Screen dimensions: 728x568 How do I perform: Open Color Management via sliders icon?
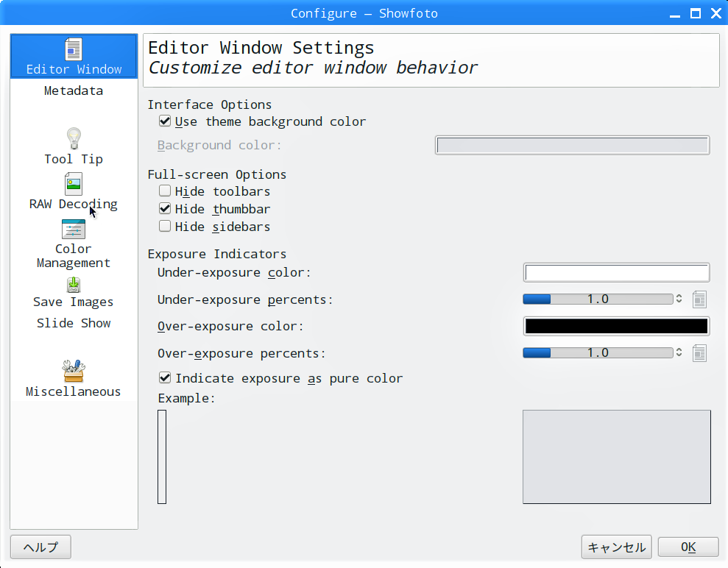pos(74,229)
